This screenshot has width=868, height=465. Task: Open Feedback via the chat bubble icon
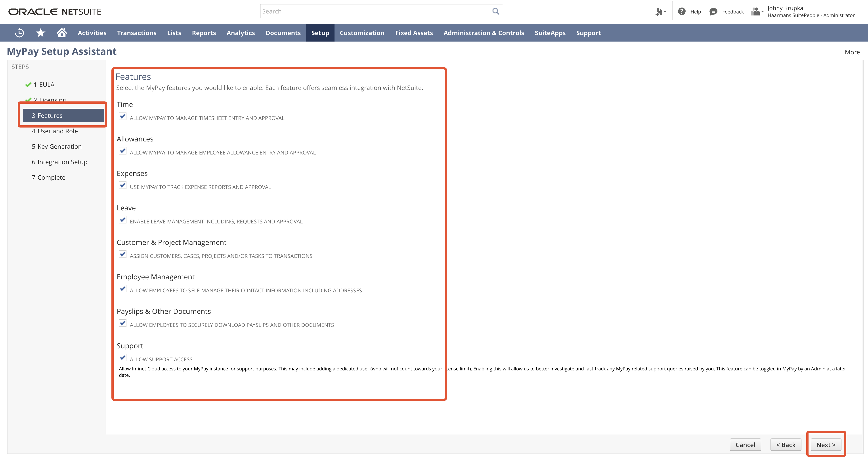pos(713,11)
